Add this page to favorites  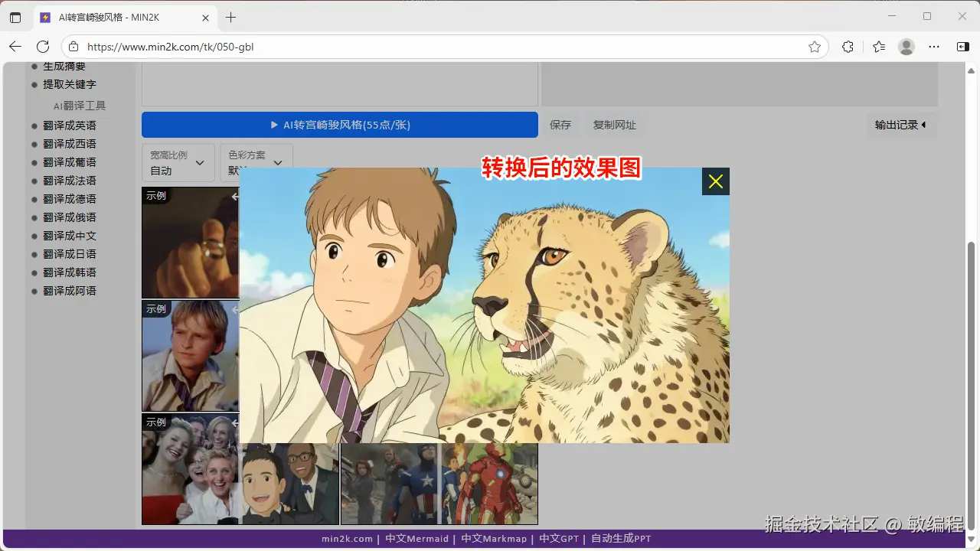(815, 47)
